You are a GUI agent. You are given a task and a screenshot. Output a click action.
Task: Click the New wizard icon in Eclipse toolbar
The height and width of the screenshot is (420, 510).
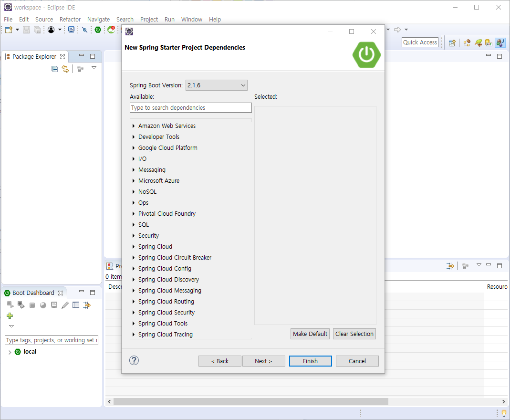tap(9, 30)
